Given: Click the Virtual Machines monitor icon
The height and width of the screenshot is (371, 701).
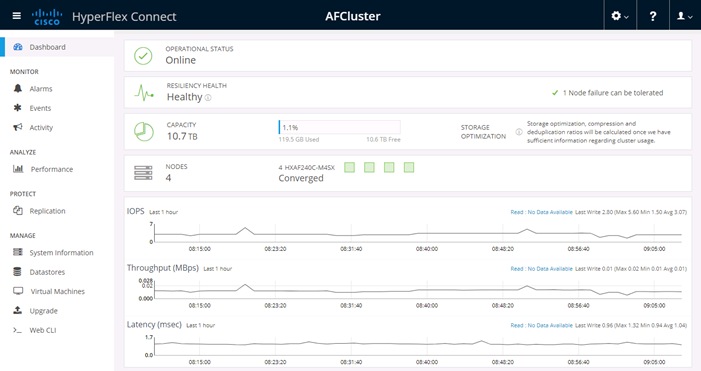Looking at the screenshot, I should click(18, 291).
